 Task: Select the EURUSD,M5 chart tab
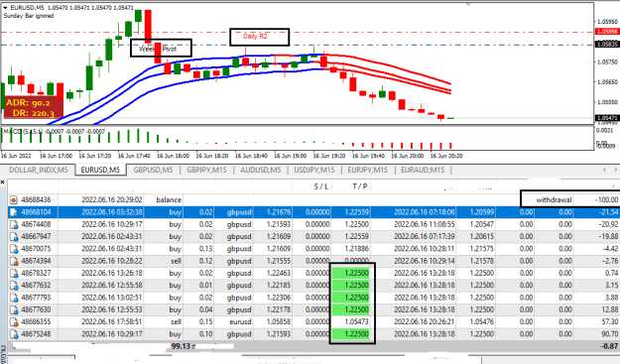[x=100, y=170]
